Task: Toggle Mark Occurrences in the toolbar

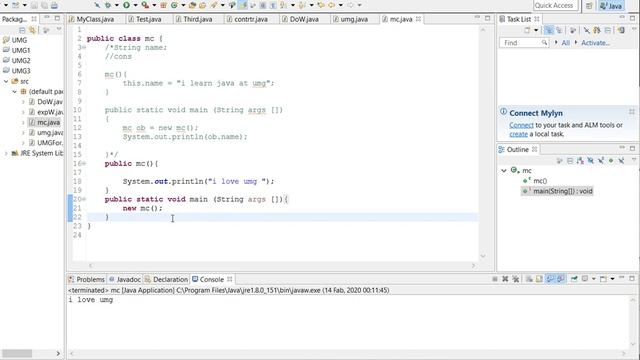Action: [x=243, y=5]
